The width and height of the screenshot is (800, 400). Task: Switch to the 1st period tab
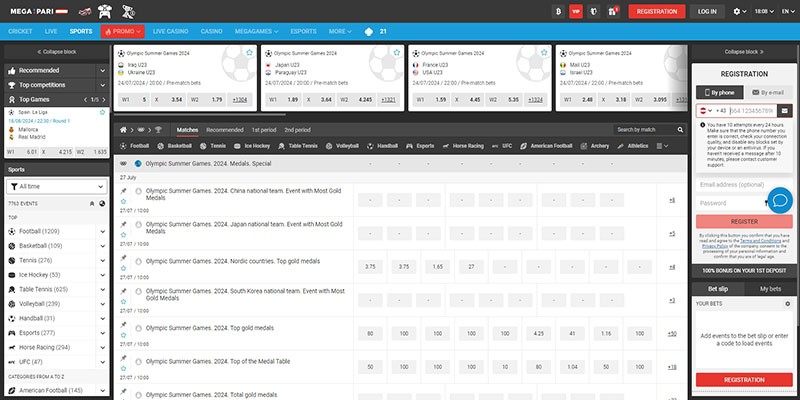[264, 130]
